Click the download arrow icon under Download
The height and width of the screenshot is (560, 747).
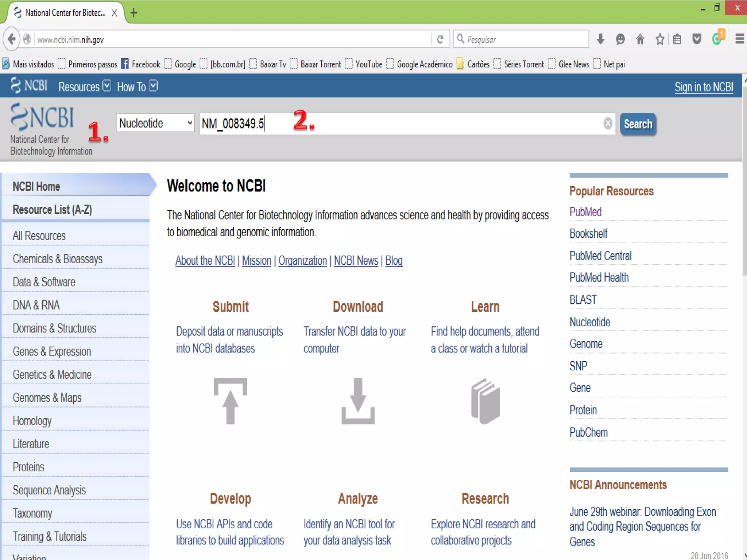[358, 401]
